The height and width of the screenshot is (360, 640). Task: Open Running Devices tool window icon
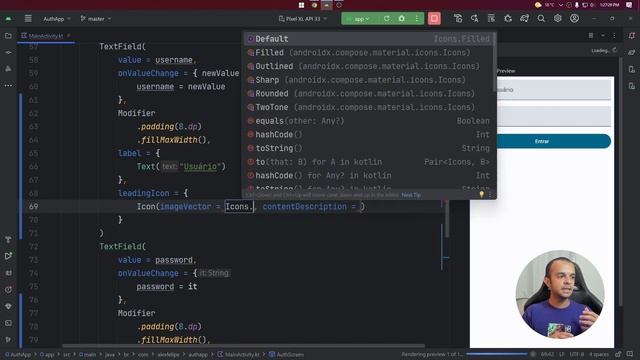click(x=632, y=86)
